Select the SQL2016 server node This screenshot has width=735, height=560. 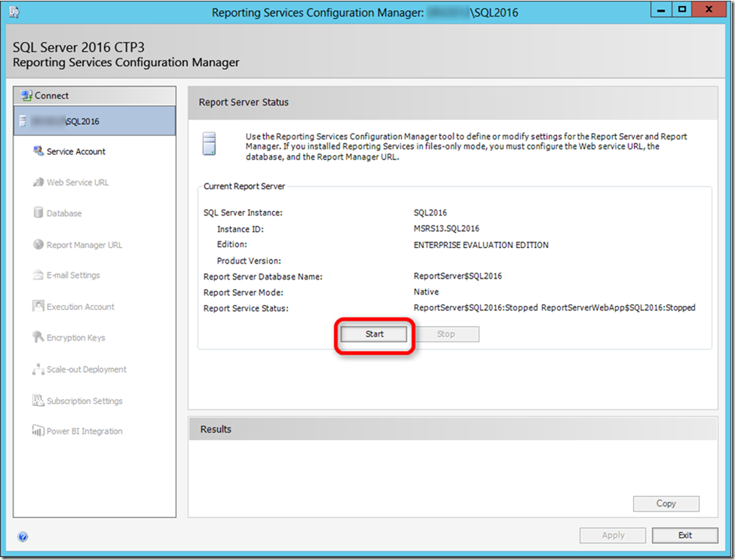tap(95, 121)
